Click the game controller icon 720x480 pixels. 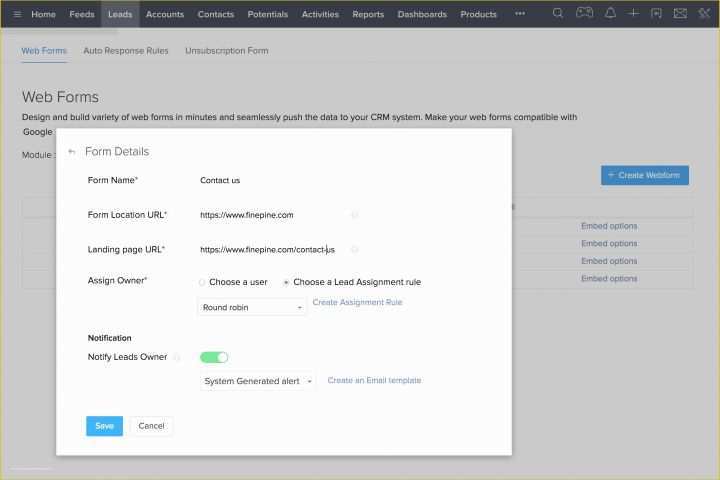click(x=584, y=14)
